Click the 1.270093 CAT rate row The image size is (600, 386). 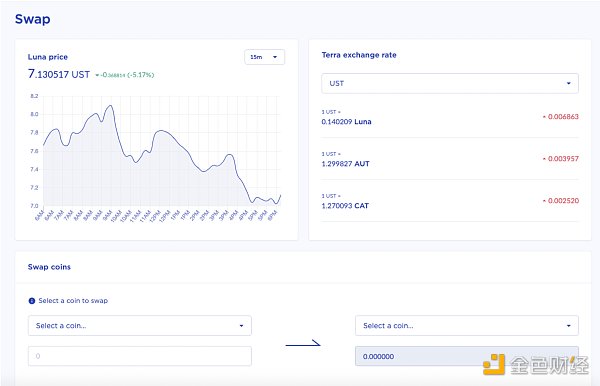(450, 201)
